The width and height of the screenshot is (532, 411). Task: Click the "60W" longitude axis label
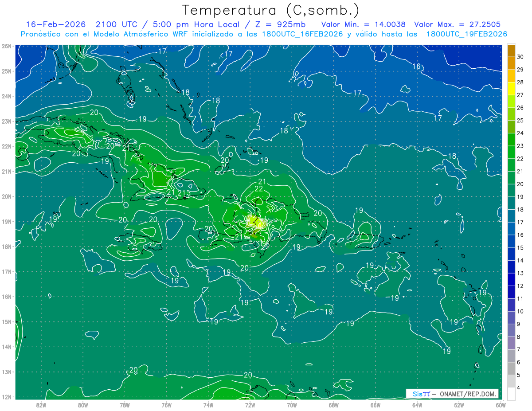click(x=501, y=405)
